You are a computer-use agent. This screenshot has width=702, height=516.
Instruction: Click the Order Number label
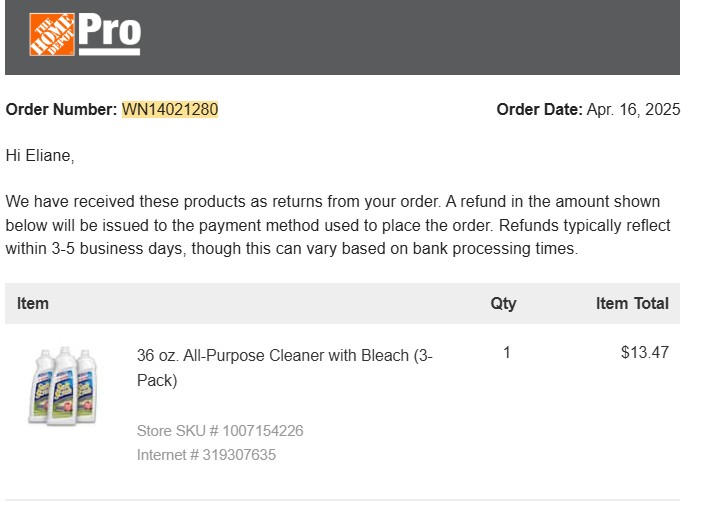click(x=62, y=109)
